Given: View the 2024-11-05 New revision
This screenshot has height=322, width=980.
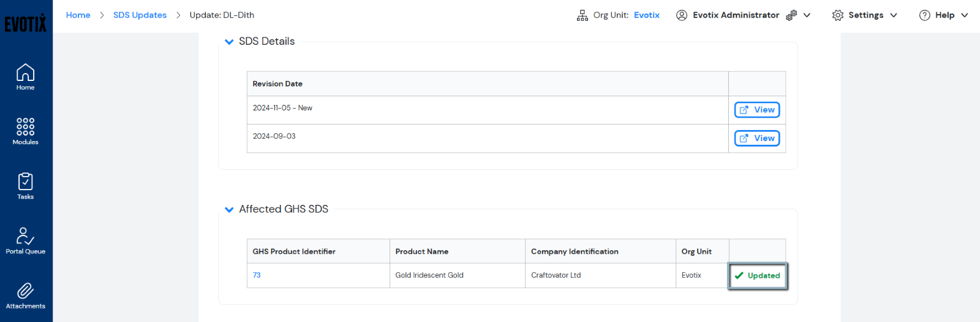Looking at the screenshot, I should 756,110.
